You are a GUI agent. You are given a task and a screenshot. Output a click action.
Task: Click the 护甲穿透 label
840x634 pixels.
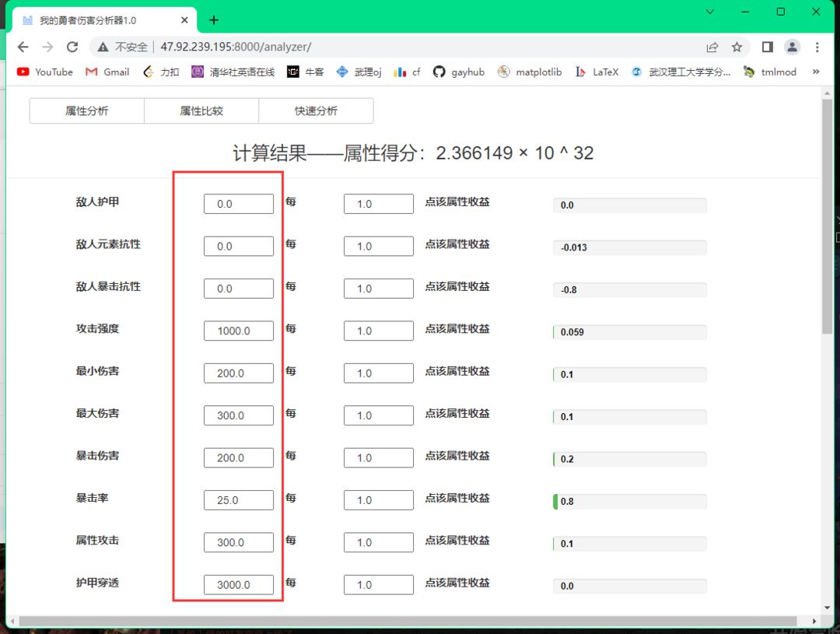[x=97, y=583]
